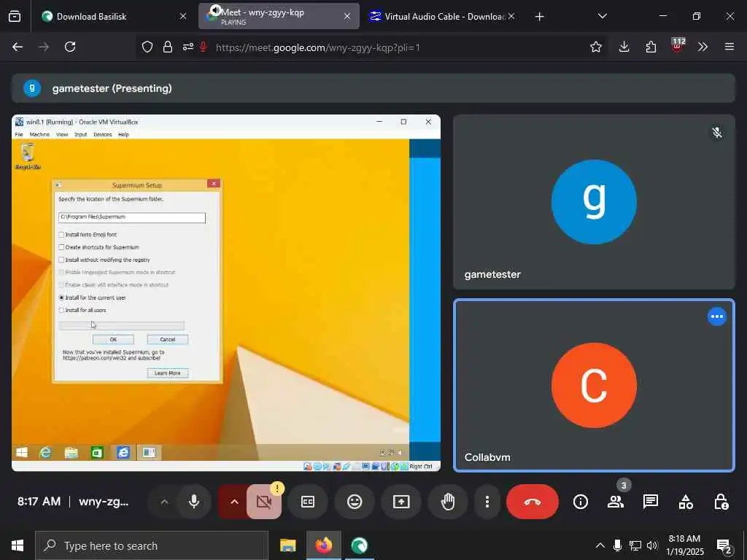Open site permissions icon in address bar
The height and width of the screenshot is (560, 747).
tap(187, 47)
